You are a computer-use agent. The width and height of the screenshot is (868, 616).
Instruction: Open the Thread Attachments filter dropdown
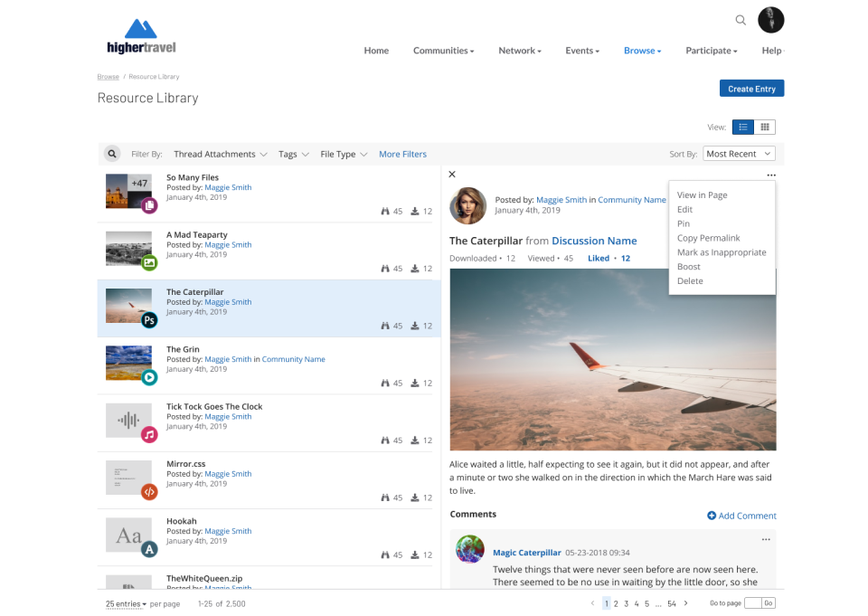point(221,154)
